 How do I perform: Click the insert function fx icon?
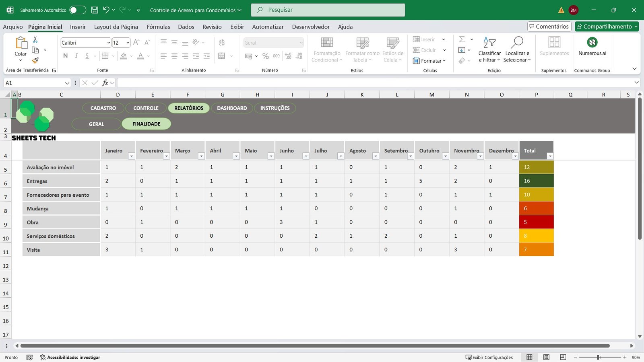(x=105, y=83)
